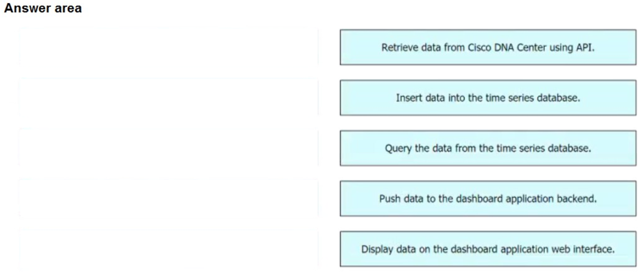Click empty slot next to 'Query the data' box

coord(168,148)
